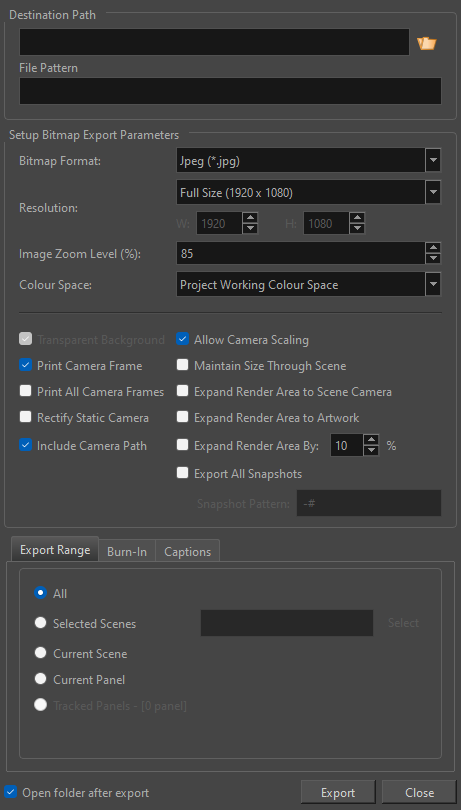Decrease Expand Render Area By percentage
Image resolution: width=461 pixels, height=810 pixels.
371,450
